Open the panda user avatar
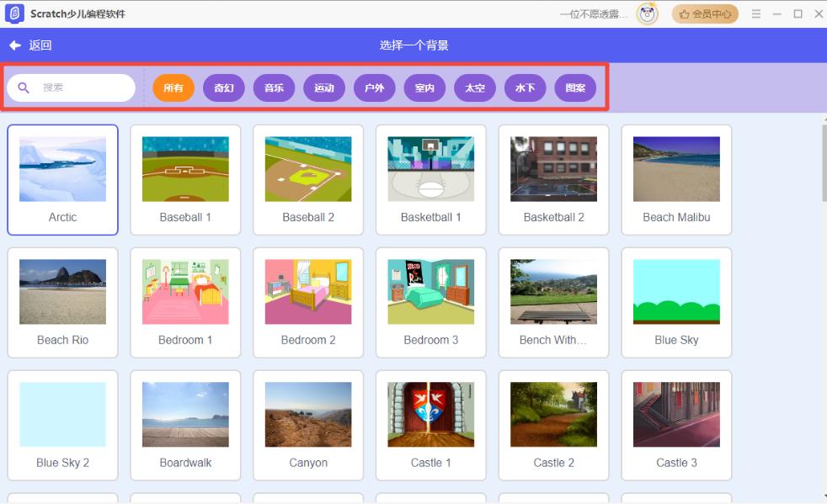Image resolution: width=827 pixels, height=504 pixels. (x=647, y=13)
